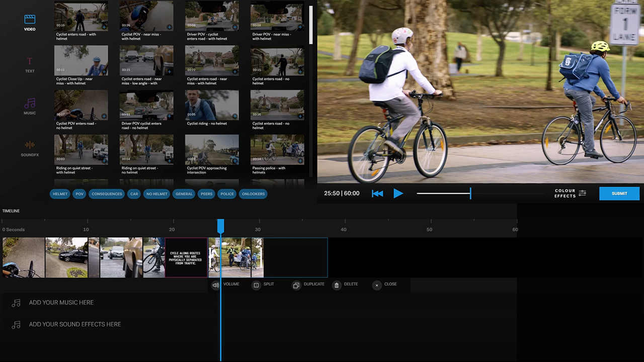Add 'Cyclist Close Up - near miss' clip via plus icon

[x=104, y=72]
